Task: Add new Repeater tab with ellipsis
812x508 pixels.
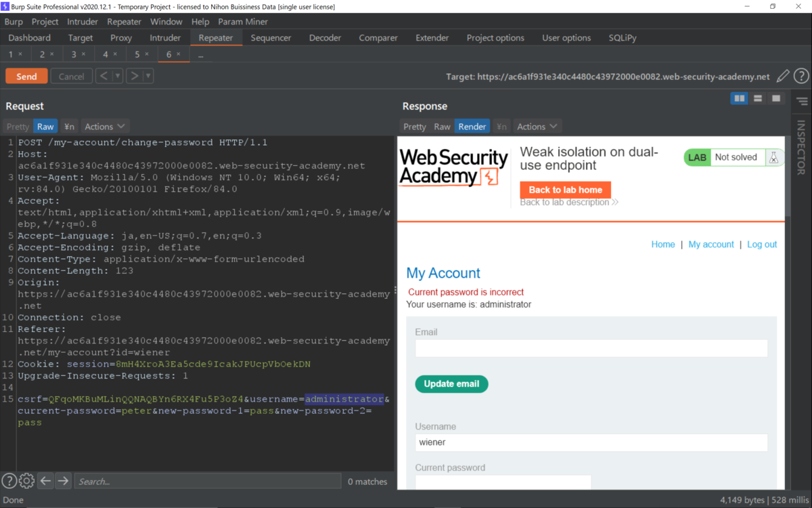Action: tap(201, 54)
